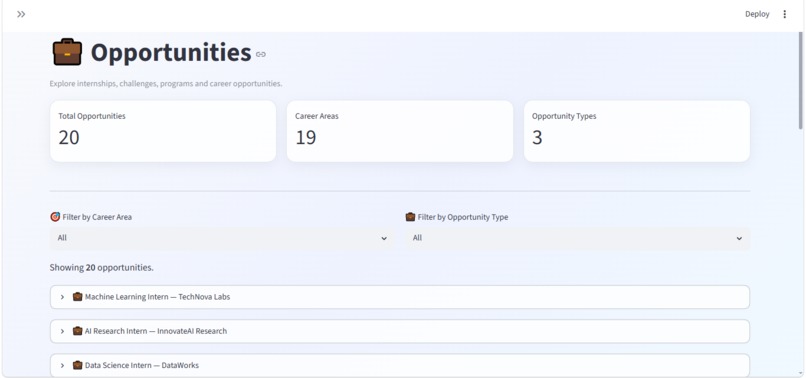Click the Career Areas value 19

point(306,137)
